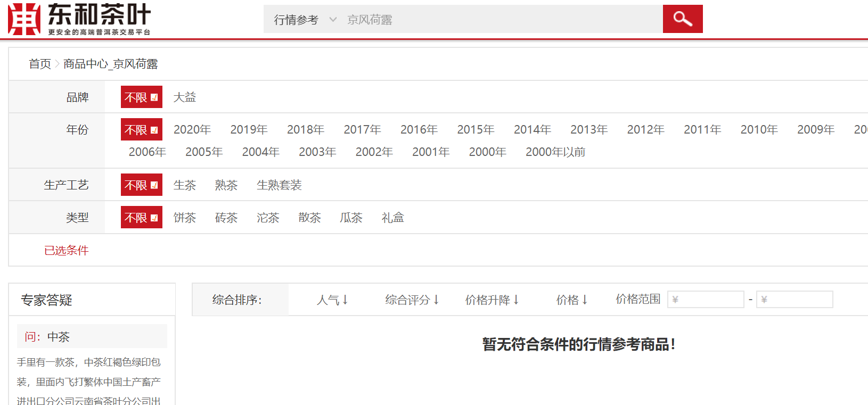868x405 pixels.
Task: Click the maximum price range field
Action: click(x=795, y=300)
